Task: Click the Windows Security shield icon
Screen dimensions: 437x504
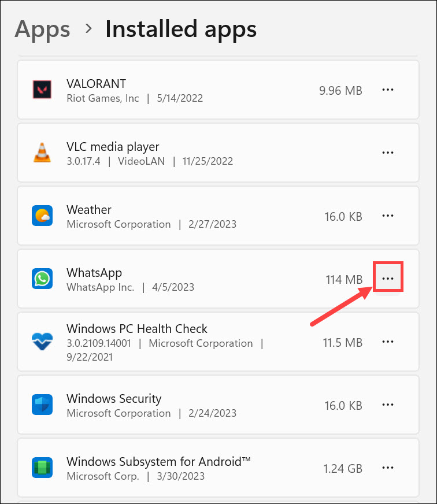Action: [42, 405]
